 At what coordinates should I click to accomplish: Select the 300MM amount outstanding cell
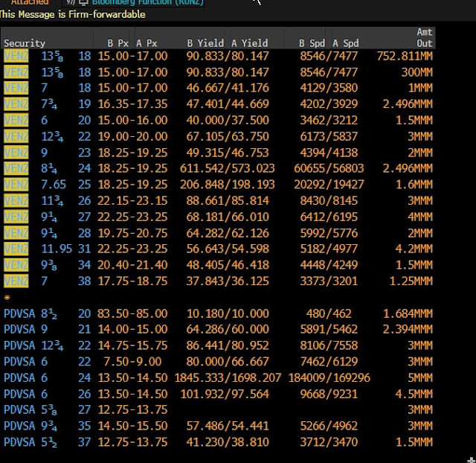[x=416, y=72]
